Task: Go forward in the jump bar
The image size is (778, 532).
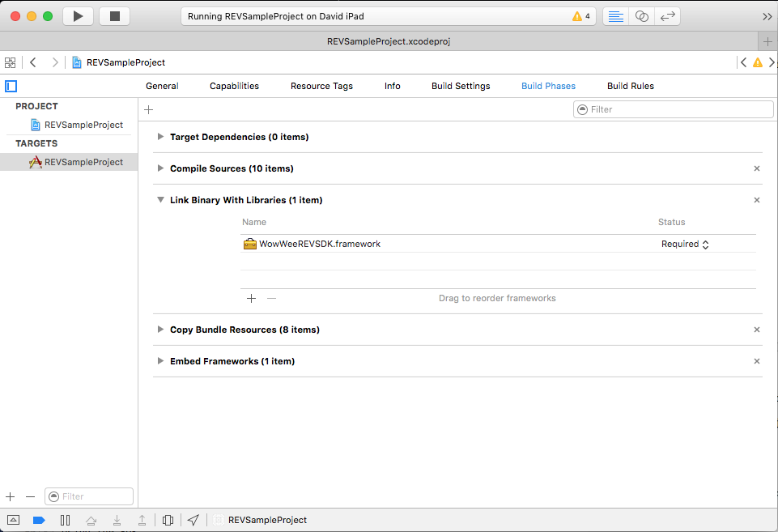Action: coord(54,62)
